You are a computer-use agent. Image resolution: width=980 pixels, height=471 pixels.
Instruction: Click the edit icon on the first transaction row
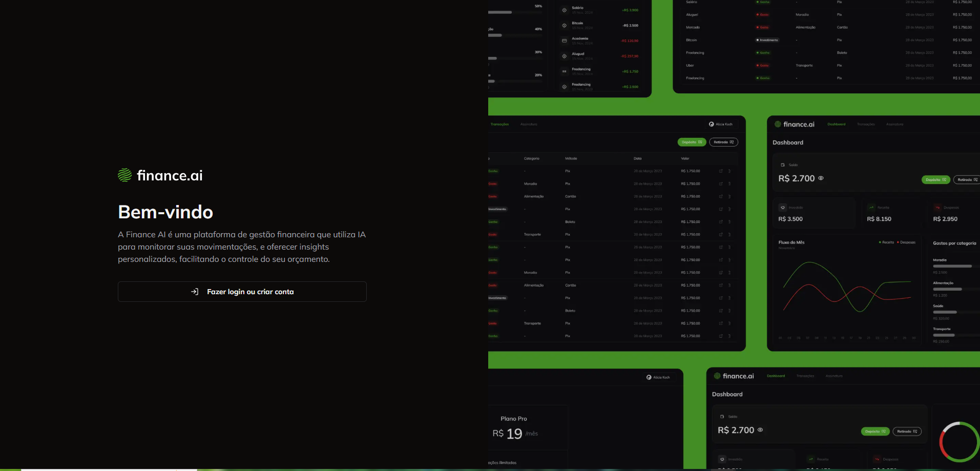pos(721,171)
